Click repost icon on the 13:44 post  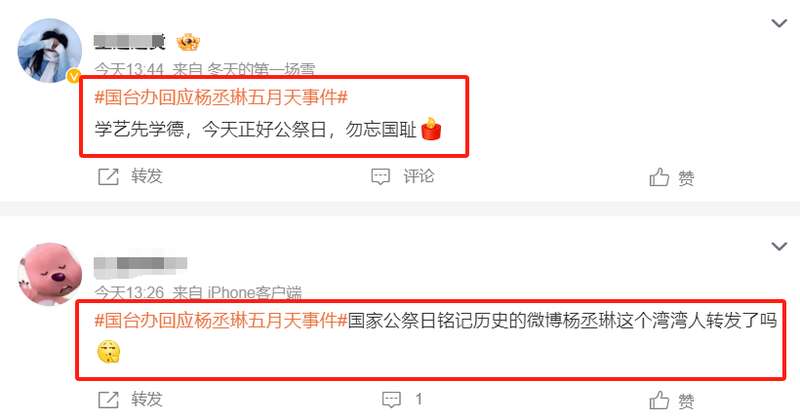(x=108, y=177)
